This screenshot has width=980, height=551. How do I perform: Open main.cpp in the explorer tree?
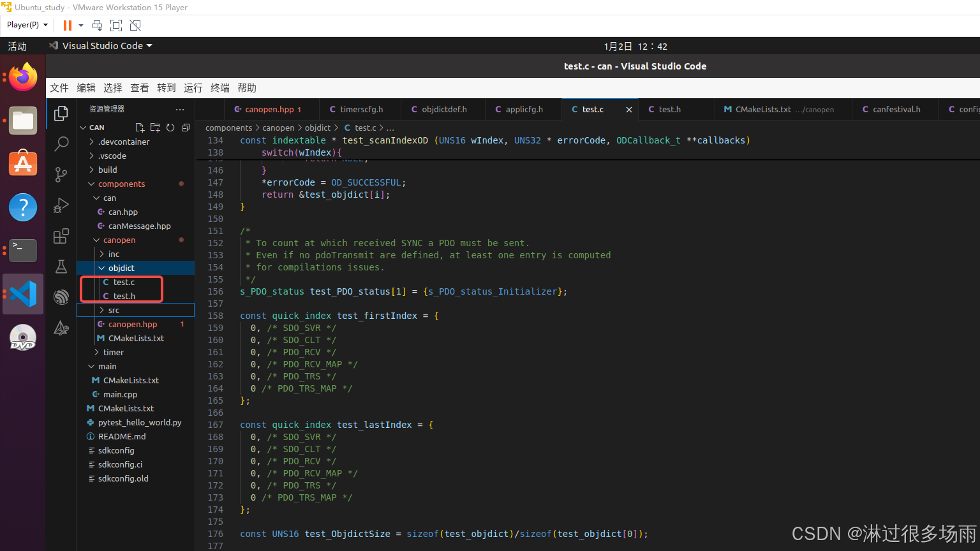pyautogui.click(x=135, y=394)
